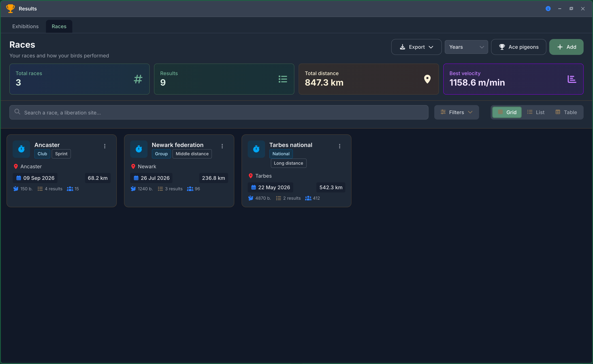Image resolution: width=593 pixels, height=364 pixels.
Task: Click the pigeon icon beside 4870 b.
Action: [251, 198]
